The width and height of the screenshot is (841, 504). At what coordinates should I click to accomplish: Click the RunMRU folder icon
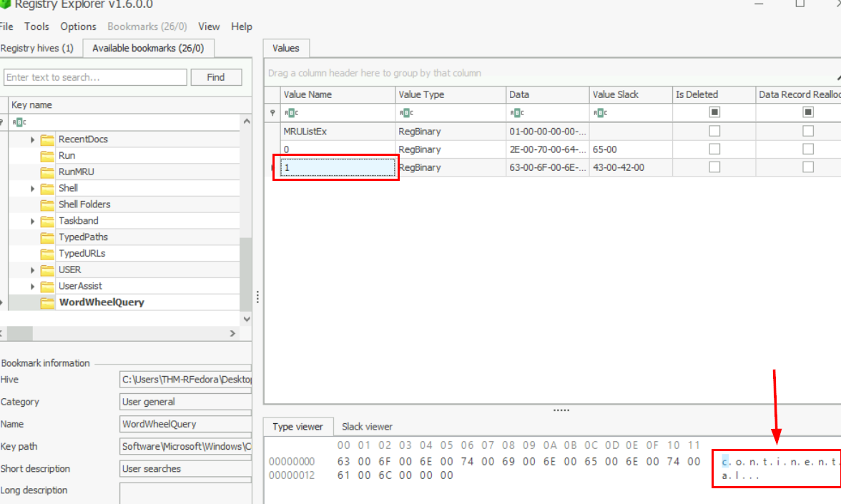coord(47,172)
